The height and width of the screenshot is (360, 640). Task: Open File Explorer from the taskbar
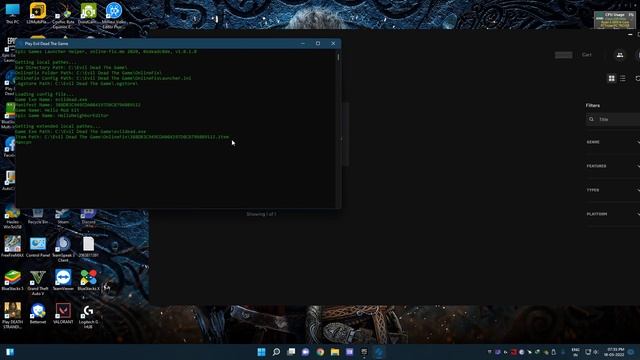[x=335, y=352]
